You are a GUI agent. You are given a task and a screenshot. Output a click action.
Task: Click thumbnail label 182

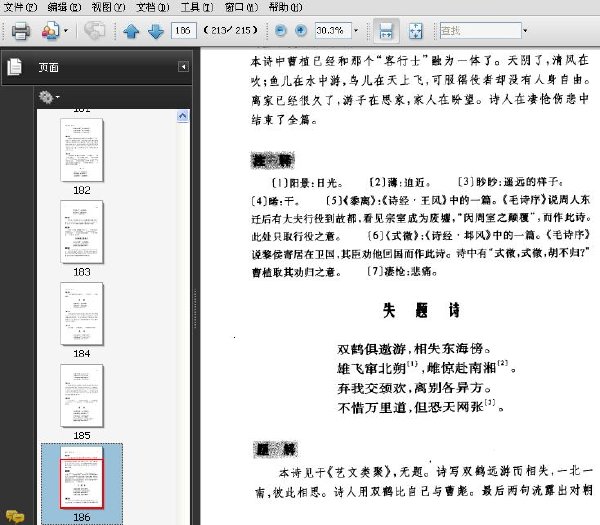tap(82, 190)
